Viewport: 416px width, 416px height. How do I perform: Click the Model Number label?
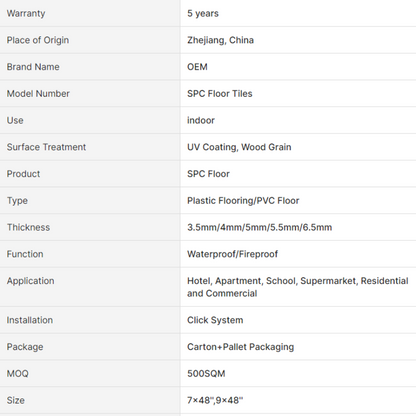tap(38, 93)
